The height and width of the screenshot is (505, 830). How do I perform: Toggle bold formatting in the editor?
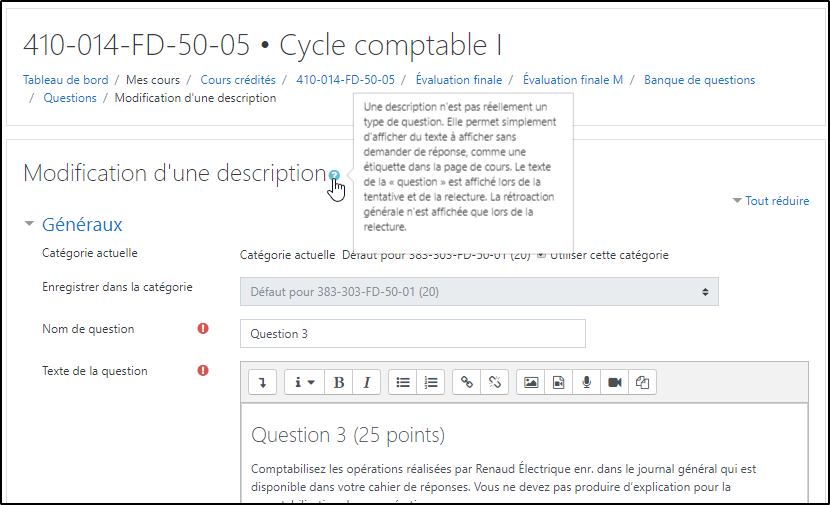(x=339, y=382)
